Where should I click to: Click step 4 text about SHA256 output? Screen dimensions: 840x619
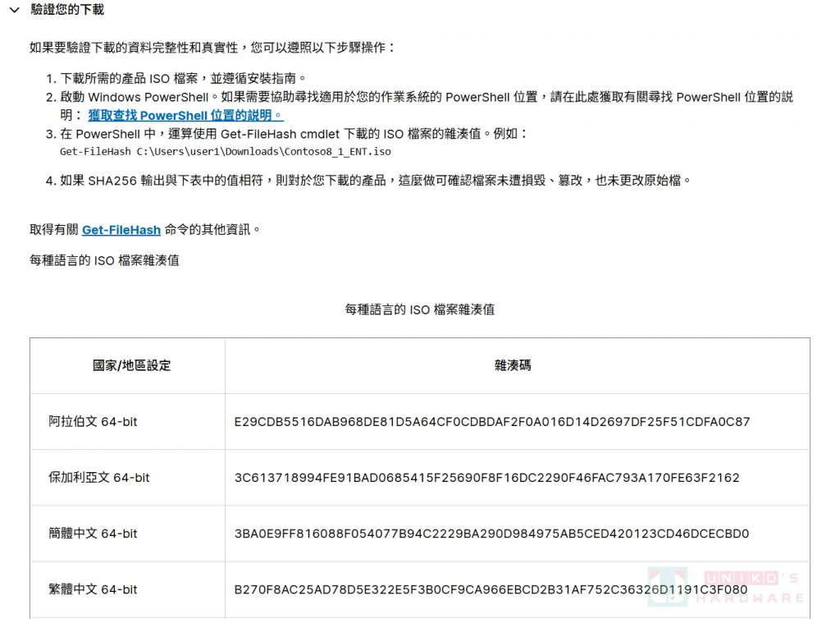point(376,180)
